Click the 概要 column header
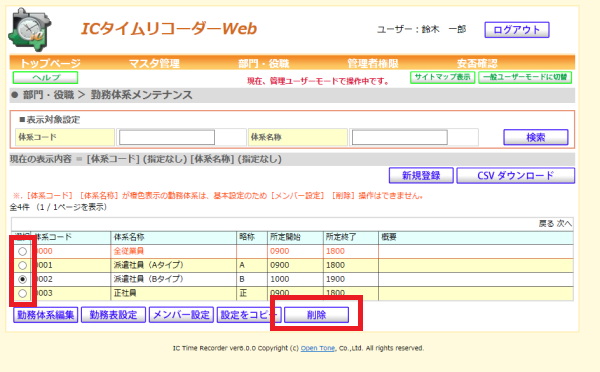Screen dimensions: 600x372 pyautogui.click(x=476, y=237)
